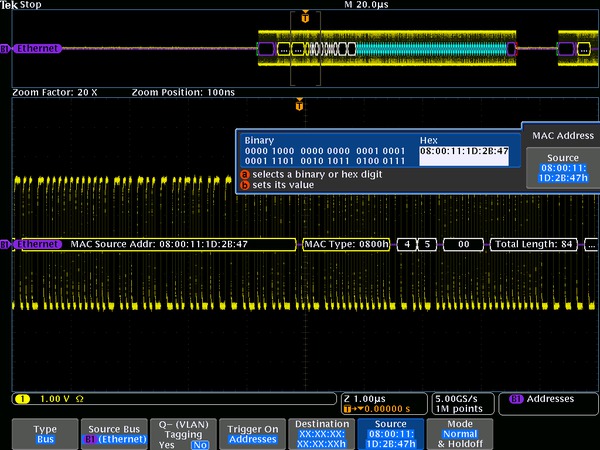Open the Trigger On Addresses options
This screenshot has height=450, width=600.
[x=249, y=432]
